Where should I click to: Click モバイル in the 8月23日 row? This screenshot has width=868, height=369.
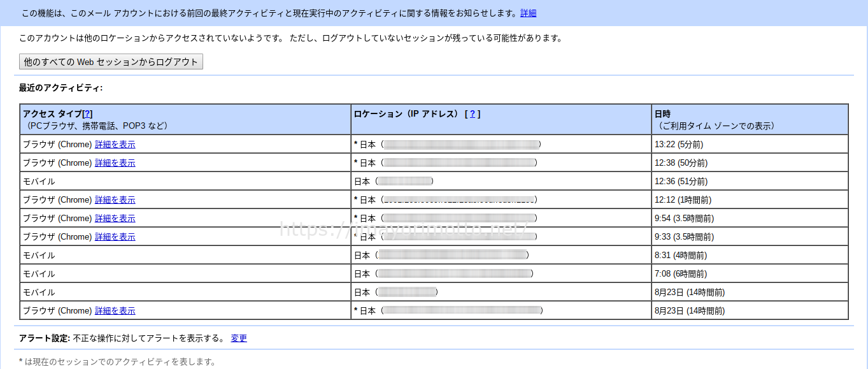click(x=39, y=293)
